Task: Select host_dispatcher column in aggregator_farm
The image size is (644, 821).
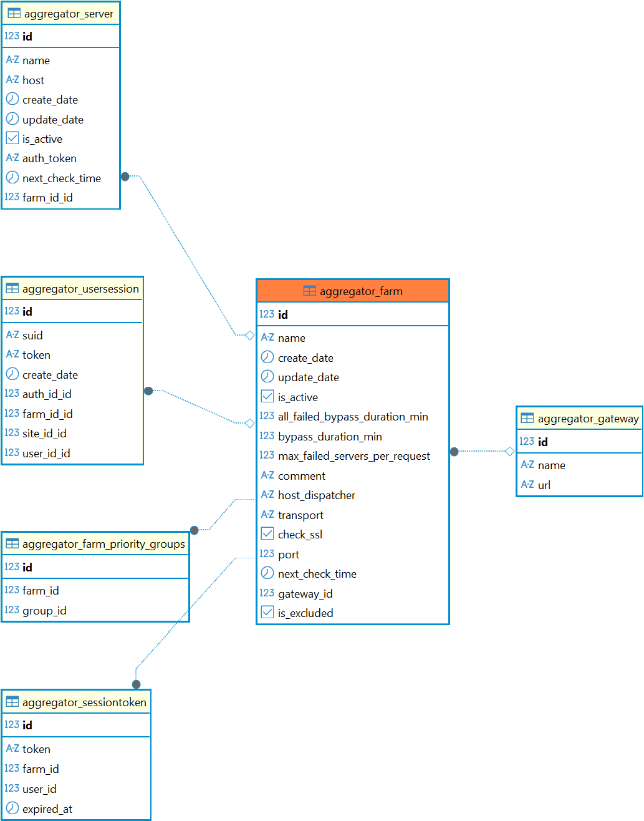Action: [316, 495]
